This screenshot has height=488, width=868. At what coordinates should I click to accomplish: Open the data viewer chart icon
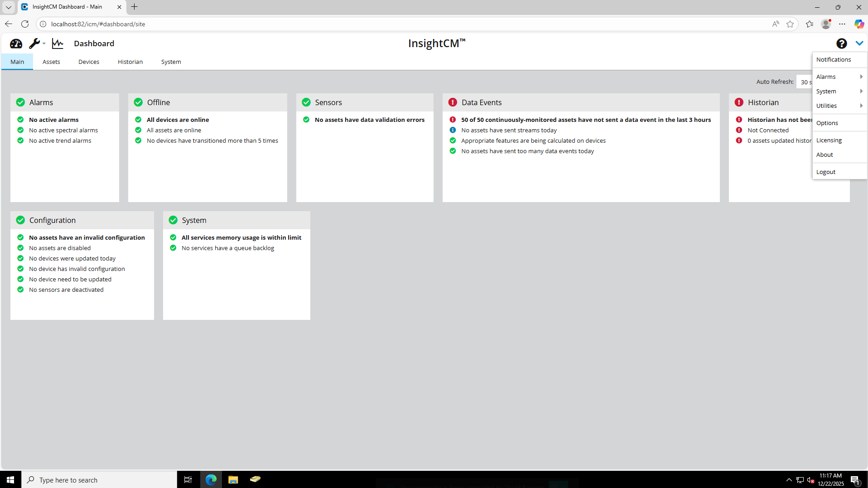[x=58, y=43]
